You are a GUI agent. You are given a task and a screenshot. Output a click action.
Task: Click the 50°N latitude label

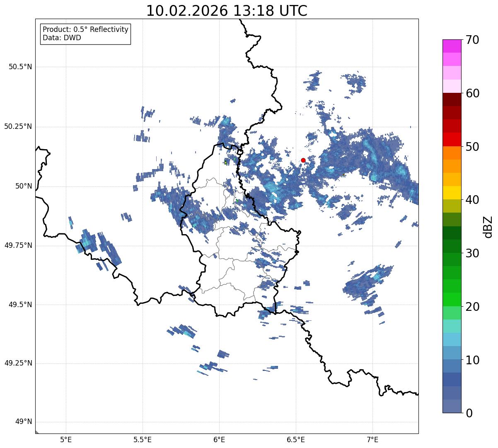coord(24,186)
